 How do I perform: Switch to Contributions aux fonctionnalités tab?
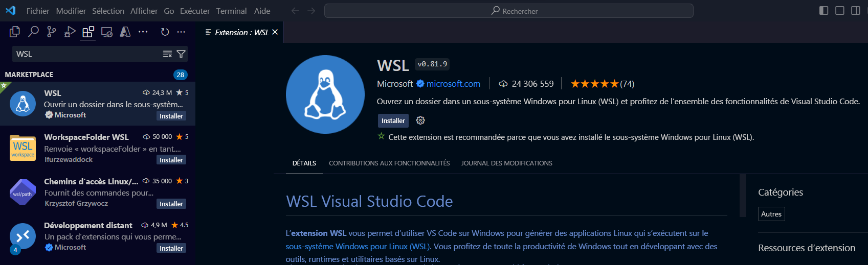389,163
